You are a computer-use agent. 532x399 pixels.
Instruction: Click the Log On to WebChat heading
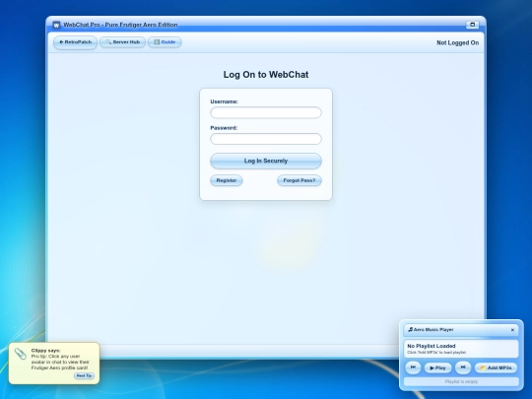click(266, 75)
